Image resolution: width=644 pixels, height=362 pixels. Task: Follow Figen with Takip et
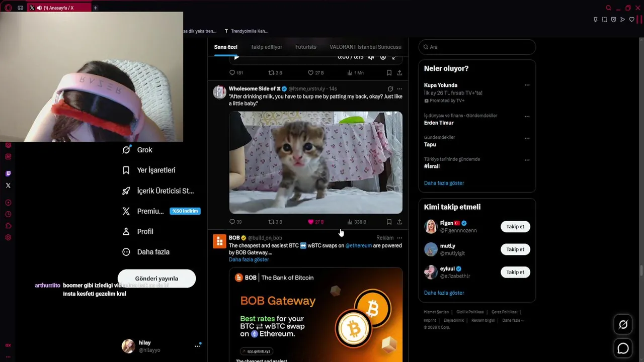tap(515, 226)
